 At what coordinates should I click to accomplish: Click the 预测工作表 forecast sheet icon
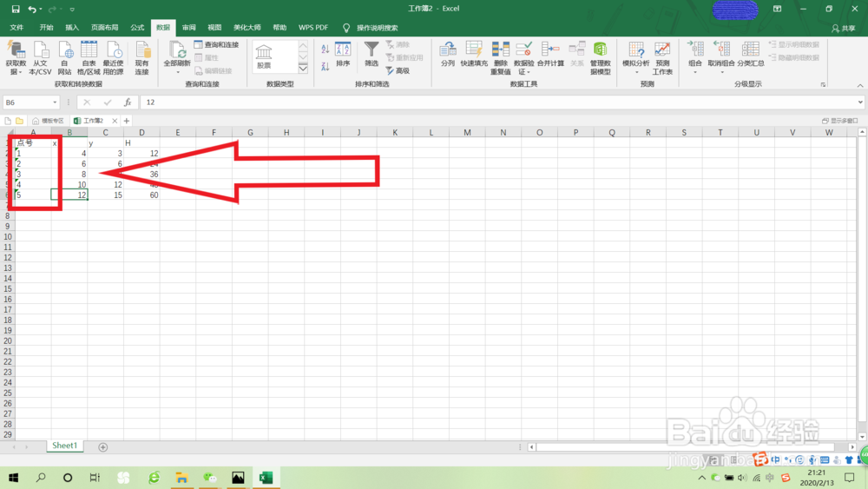pos(662,57)
